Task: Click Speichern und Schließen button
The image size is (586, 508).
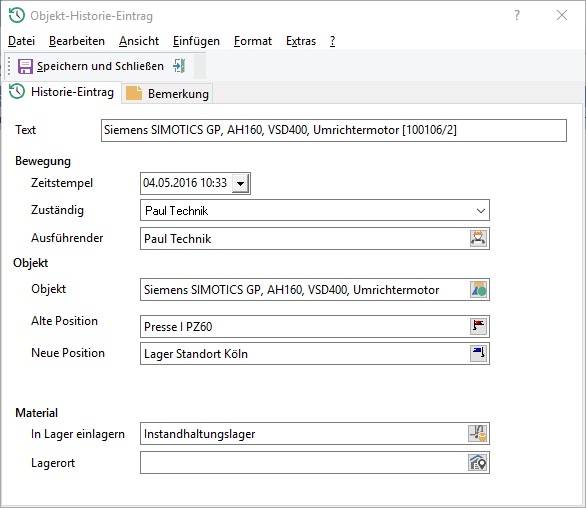Action: [91, 67]
